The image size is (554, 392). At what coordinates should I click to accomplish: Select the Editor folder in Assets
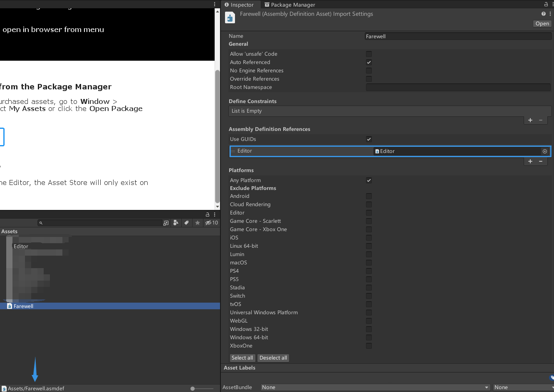point(21,247)
